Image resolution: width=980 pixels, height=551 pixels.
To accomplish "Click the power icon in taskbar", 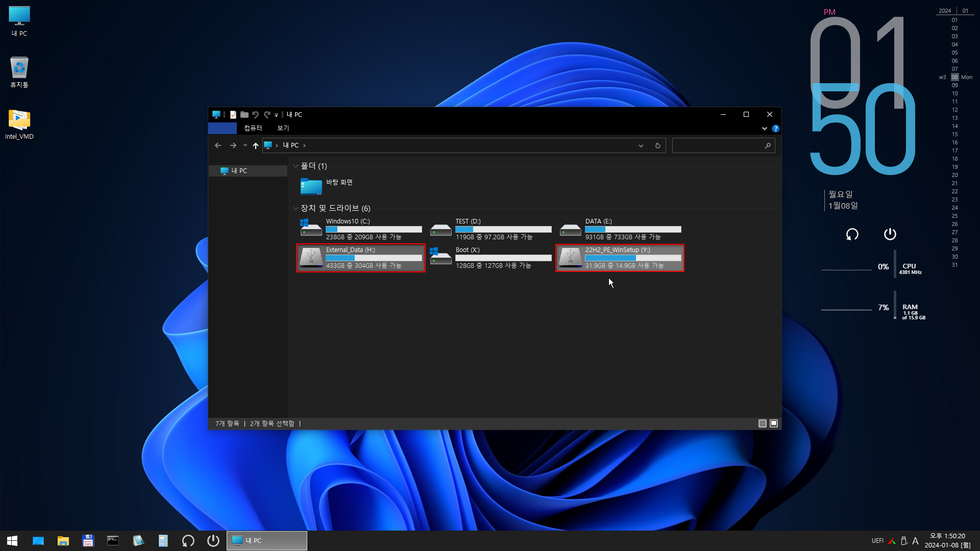I will [x=213, y=541].
